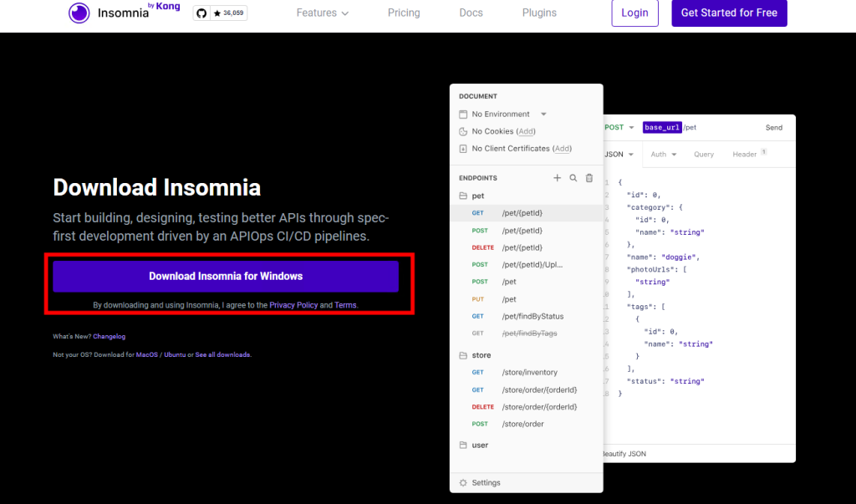Click the "status": "string" line in JSON
The height and width of the screenshot is (504, 856).
[x=665, y=382]
